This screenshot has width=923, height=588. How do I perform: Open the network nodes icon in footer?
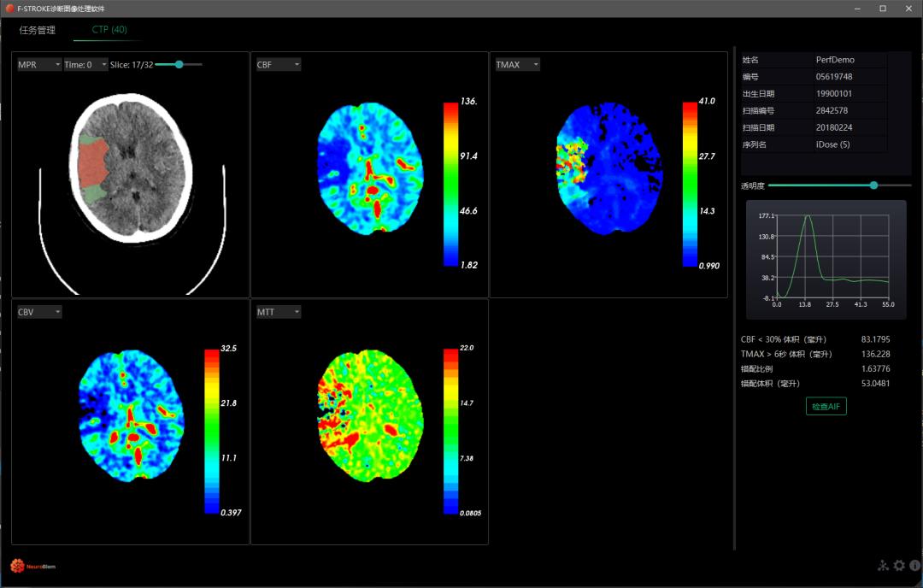click(884, 565)
